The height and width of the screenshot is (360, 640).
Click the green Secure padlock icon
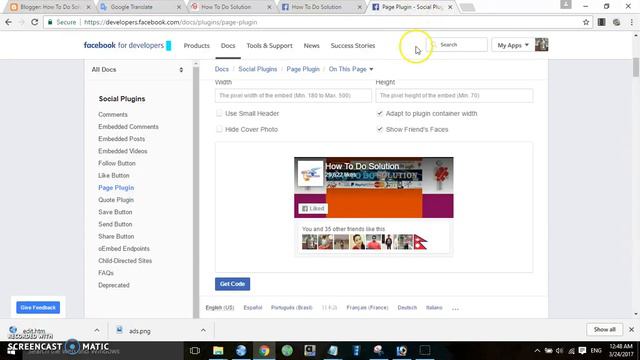click(x=50, y=22)
